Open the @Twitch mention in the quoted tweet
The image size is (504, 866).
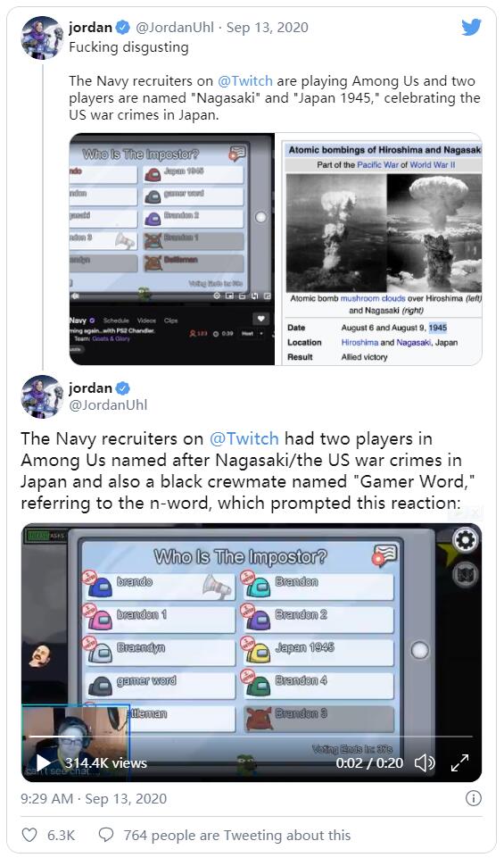[245, 80]
